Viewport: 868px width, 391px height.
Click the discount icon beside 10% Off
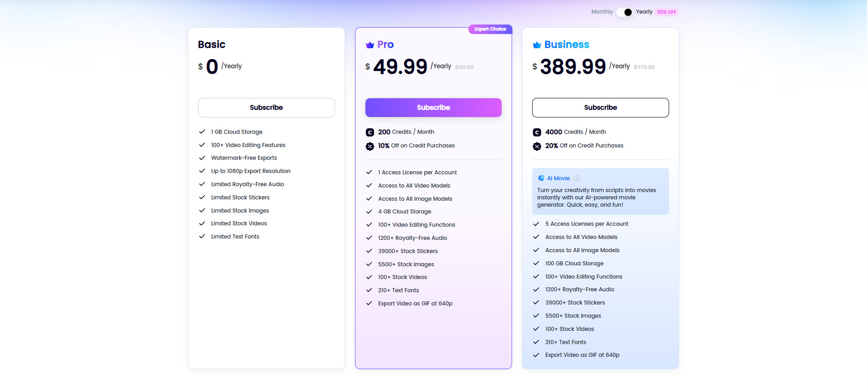pos(370,146)
